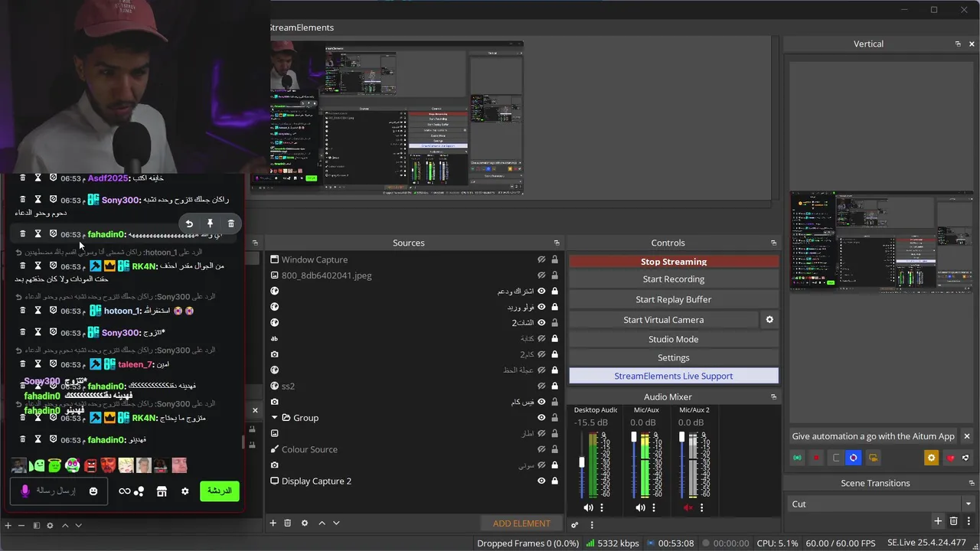Open the Audio Mixer panel menu dots
The image size is (980, 551).
[591, 524]
